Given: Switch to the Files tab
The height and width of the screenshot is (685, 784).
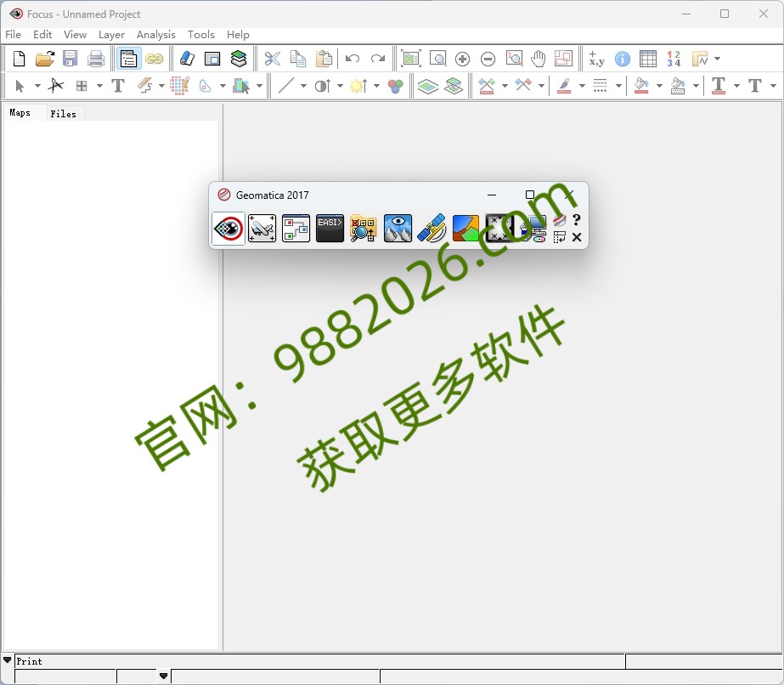Looking at the screenshot, I should [x=64, y=112].
